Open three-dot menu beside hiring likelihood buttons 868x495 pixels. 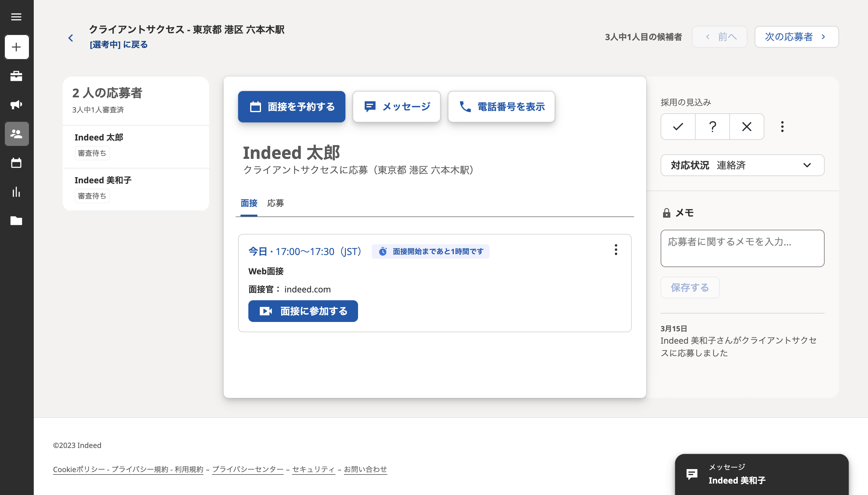[782, 127]
